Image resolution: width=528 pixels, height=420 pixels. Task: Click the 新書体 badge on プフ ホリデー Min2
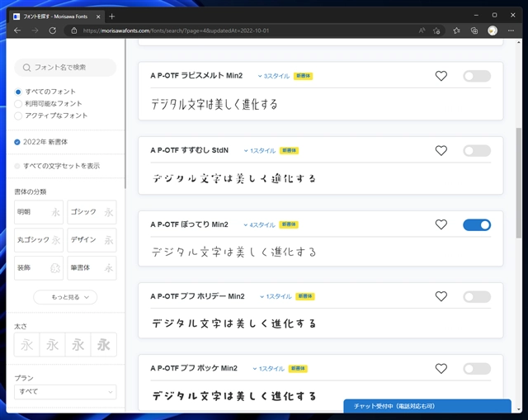[305, 296]
